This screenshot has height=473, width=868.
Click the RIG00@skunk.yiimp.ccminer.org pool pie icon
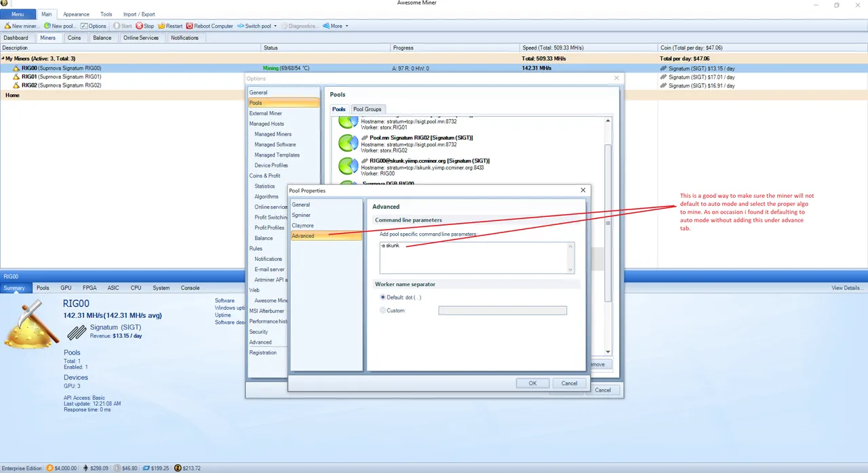(x=349, y=166)
